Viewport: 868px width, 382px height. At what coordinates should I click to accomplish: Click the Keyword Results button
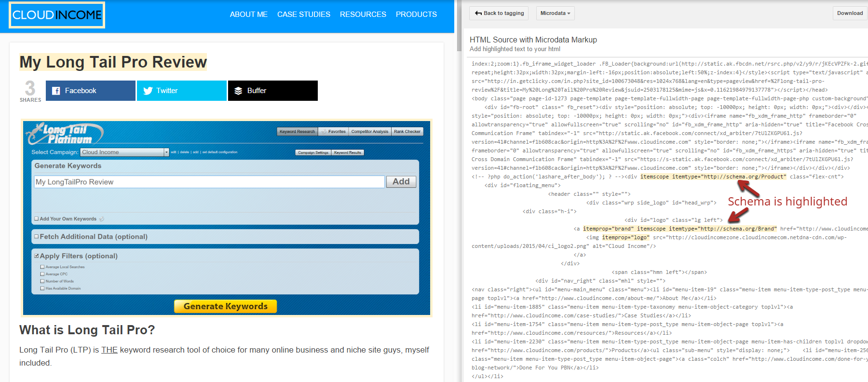click(x=348, y=152)
